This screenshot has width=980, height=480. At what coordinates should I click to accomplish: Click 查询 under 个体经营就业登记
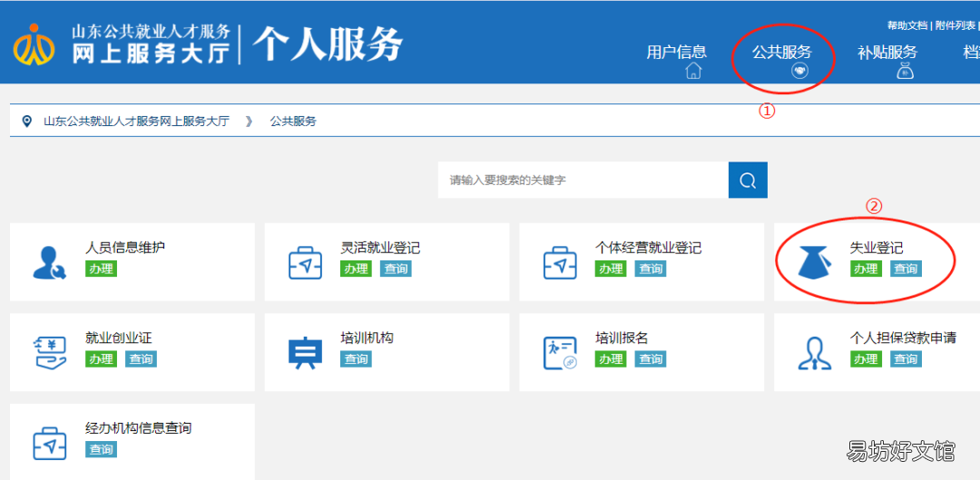pyautogui.click(x=651, y=269)
